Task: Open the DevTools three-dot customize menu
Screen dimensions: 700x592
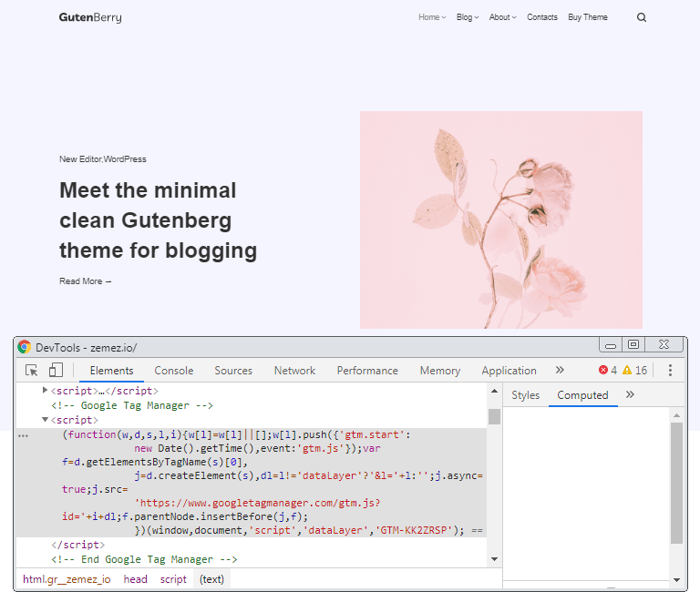Action: [670, 371]
